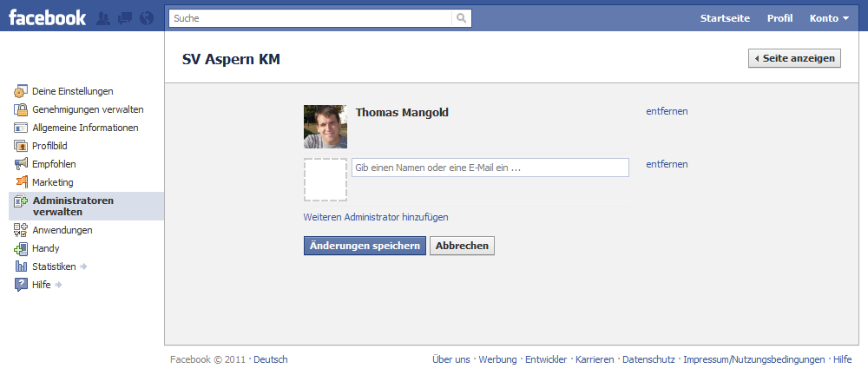Open Profil from the top bar

(x=780, y=18)
